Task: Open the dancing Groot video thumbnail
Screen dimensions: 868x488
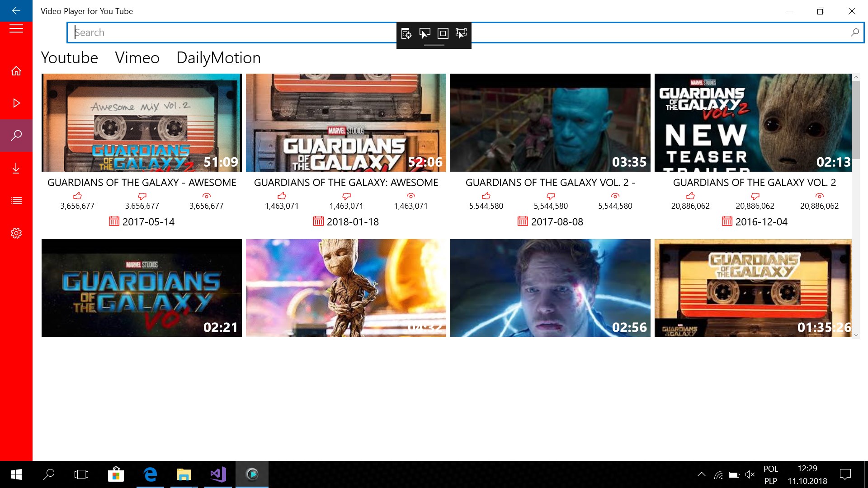Action: 346,288
